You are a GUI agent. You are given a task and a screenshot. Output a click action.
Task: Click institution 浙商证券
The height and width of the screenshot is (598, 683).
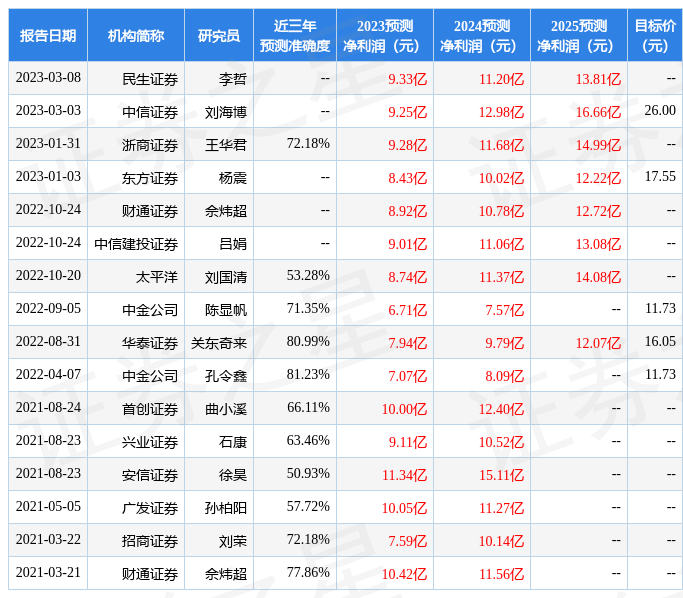150,145
